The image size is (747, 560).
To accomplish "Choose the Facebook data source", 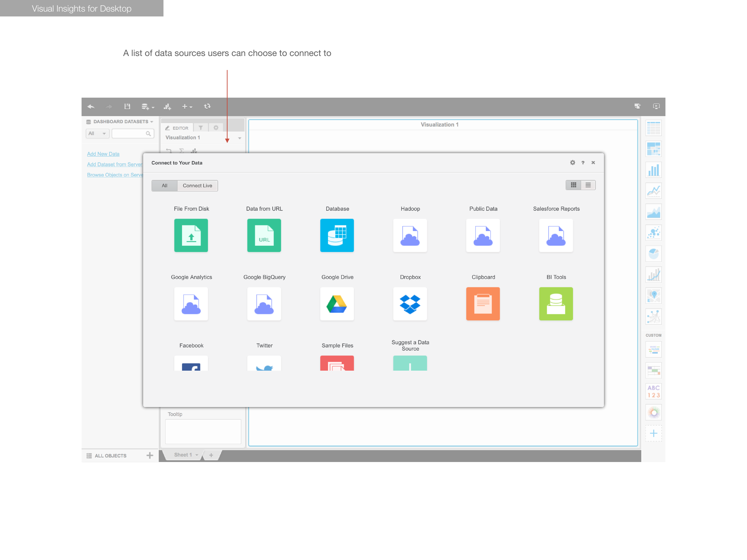I will 191,363.
